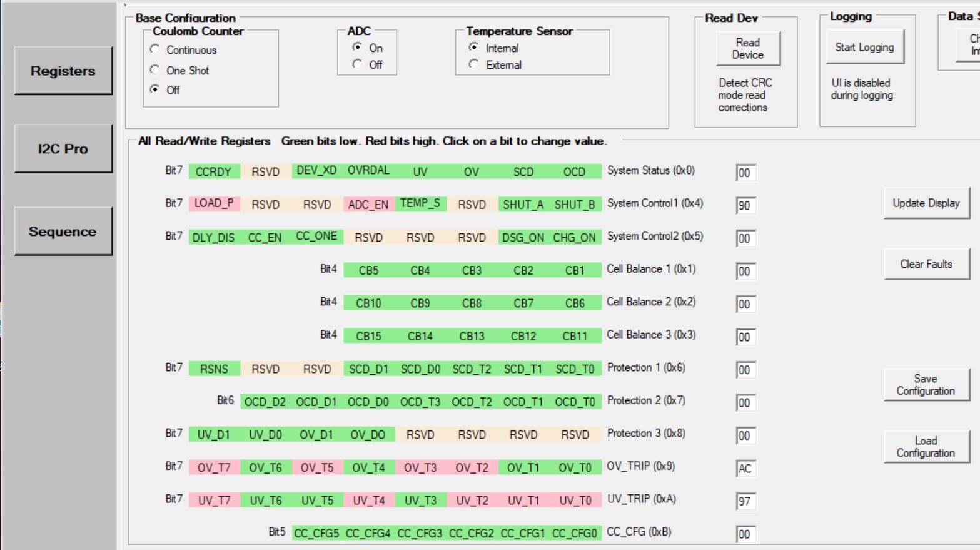Click the System Status hex value field
980x550 pixels.
click(x=745, y=173)
